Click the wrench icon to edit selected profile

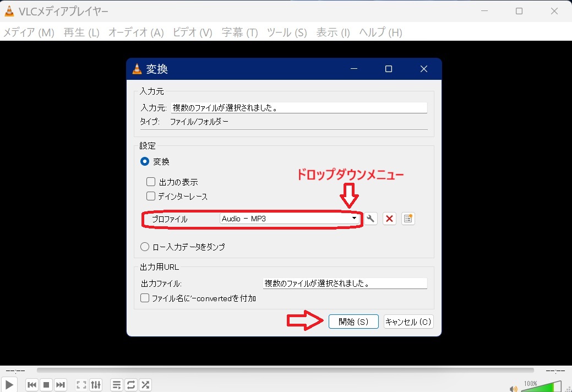[371, 219]
